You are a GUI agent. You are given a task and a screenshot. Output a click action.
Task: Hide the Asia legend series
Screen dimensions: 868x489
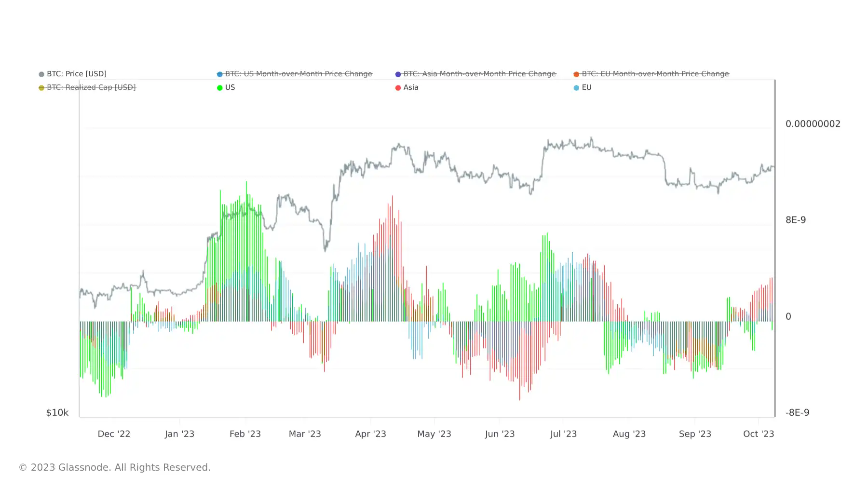pos(411,87)
